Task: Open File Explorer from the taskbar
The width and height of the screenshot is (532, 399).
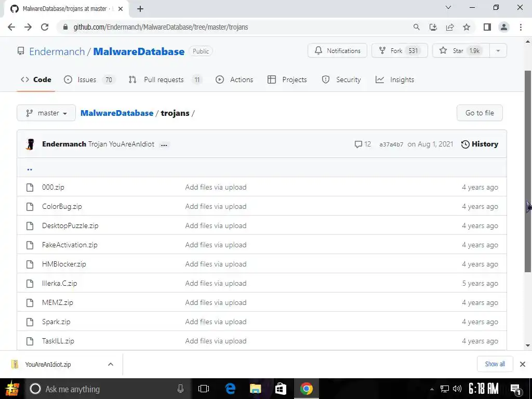Action: tap(255, 389)
